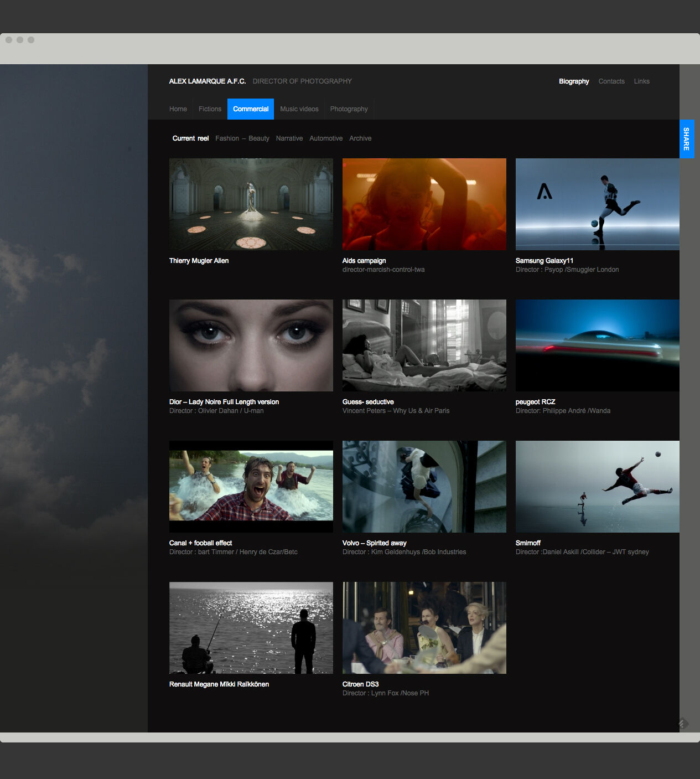The height and width of the screenshot is (779, 700).
Task: Click the Alex Lamarque A.F.C. site title
Action: pos(208,81)
